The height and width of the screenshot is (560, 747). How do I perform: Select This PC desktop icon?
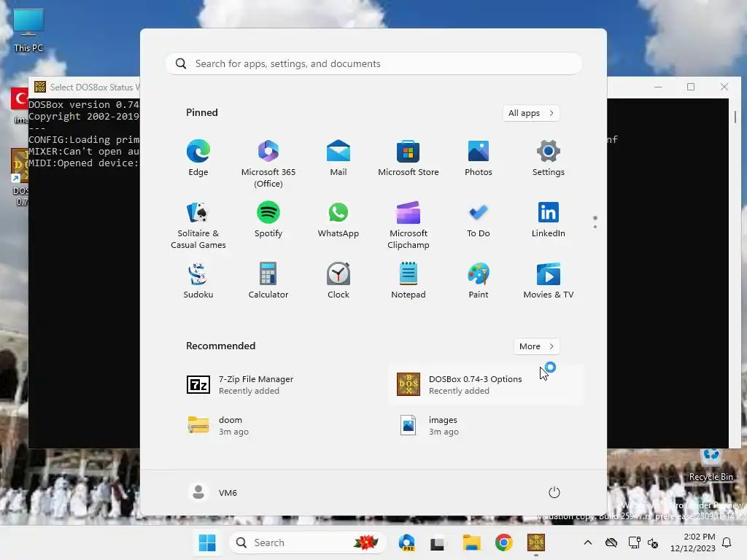[x=28, y=31]
